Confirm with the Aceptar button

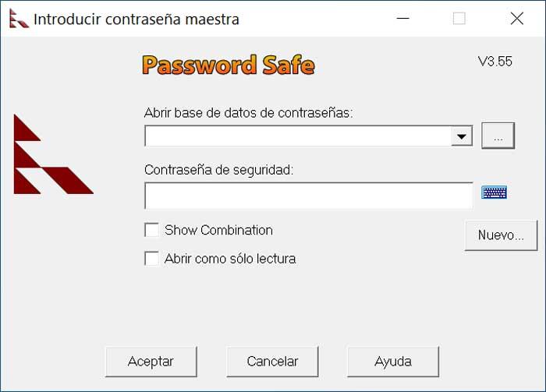click(x=151, y=362)
